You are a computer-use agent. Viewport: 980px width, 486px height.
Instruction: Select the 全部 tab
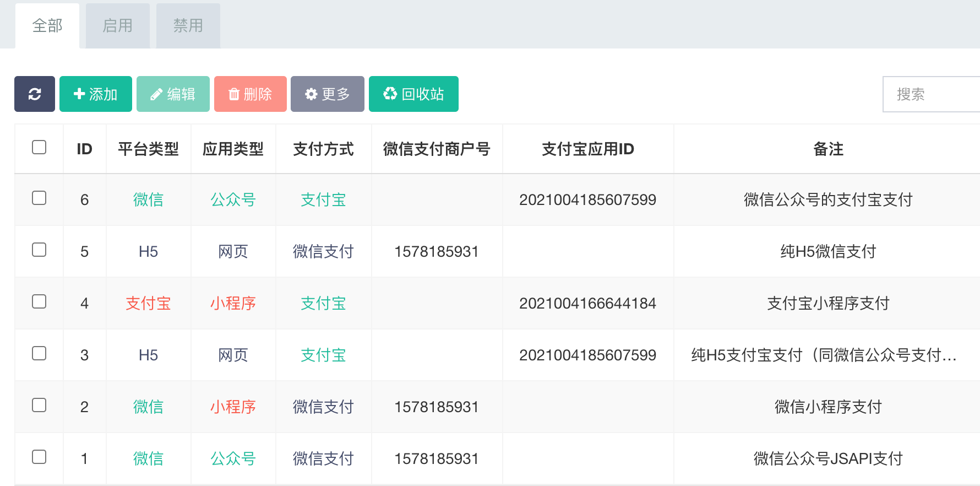[x=47, y=26]
